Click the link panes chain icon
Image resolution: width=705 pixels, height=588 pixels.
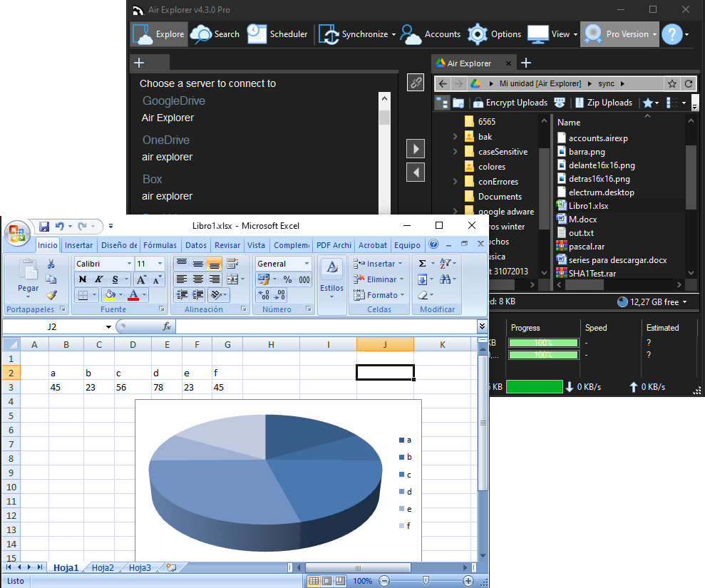pyautogui.click(x=416, y=82)
